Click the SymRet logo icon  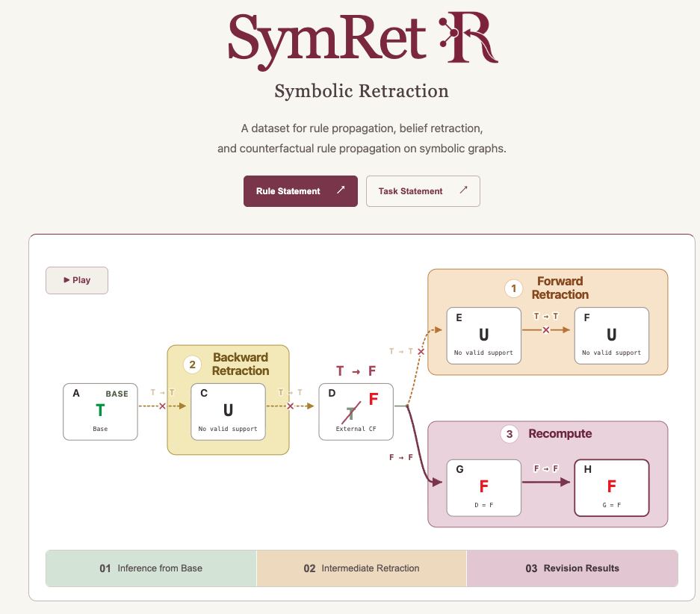point(468,37)
